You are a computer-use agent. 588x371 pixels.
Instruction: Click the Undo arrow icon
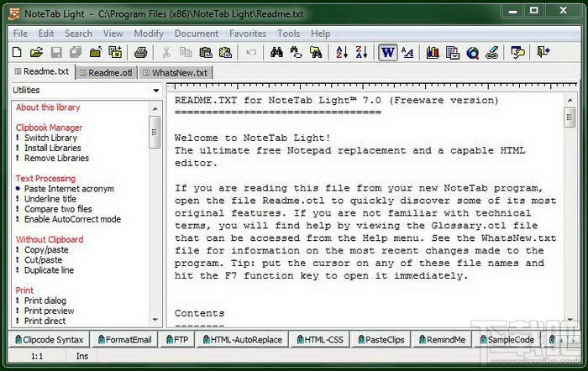[x=251, y=52]
